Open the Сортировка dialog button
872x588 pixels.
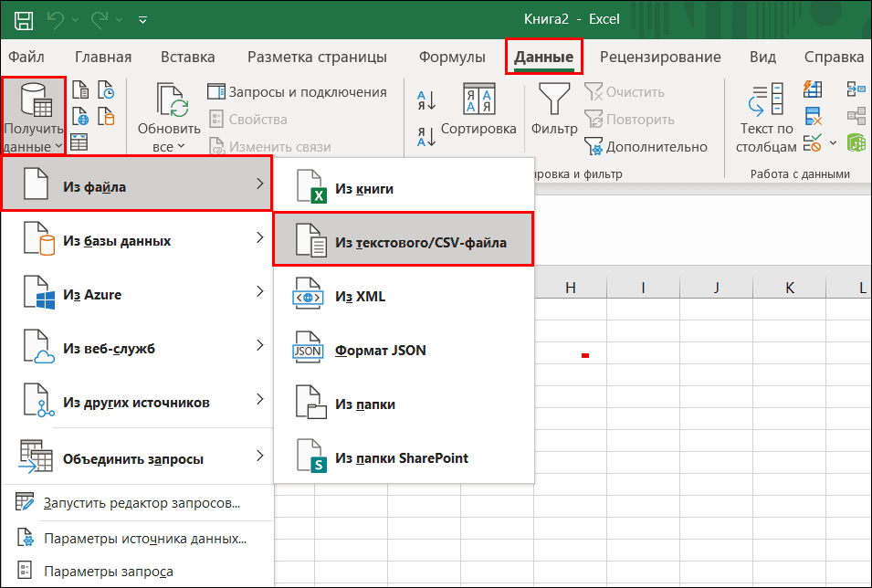(x=478, y=110)
